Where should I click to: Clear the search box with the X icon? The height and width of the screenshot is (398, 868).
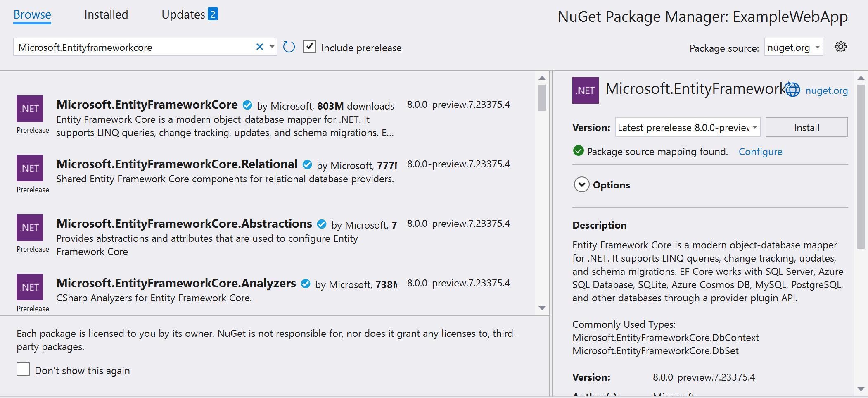coord(260,47)
